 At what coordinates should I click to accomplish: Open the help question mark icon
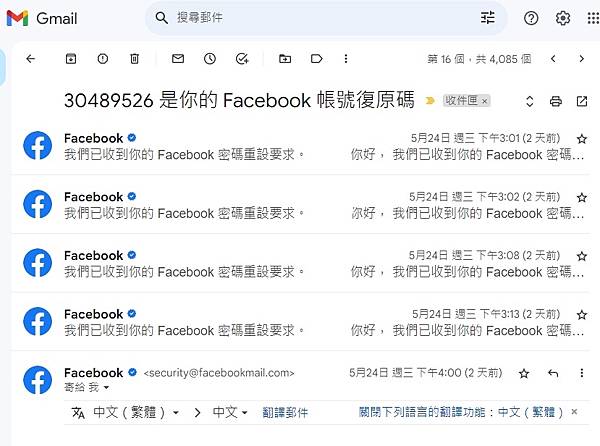click(531, 18)
